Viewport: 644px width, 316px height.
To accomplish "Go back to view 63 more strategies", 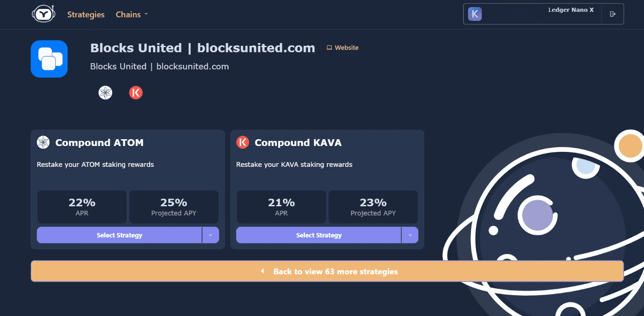I will pyautogui.click(x=327, y=271).
